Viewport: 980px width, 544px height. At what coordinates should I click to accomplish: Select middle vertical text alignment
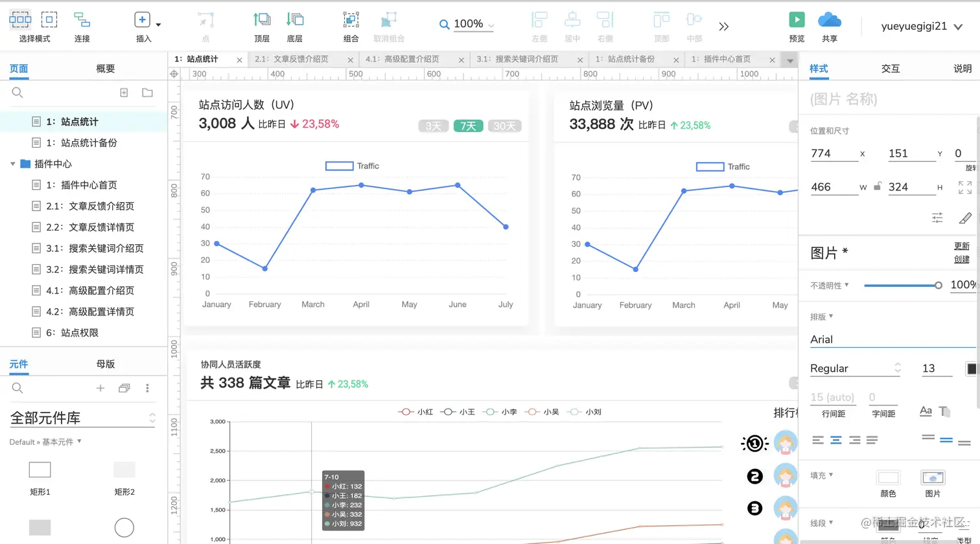[946, 440]
